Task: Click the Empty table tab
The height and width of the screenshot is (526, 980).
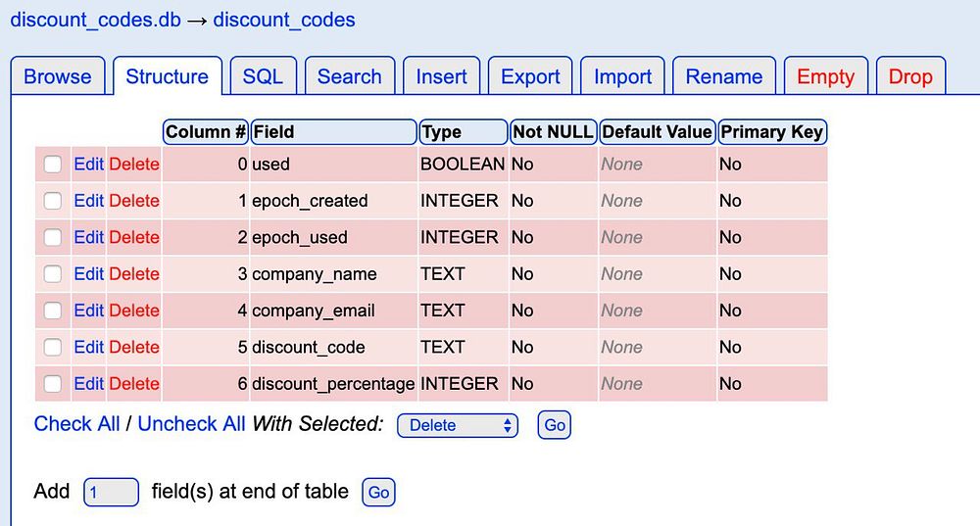Action: coord(825,76)
